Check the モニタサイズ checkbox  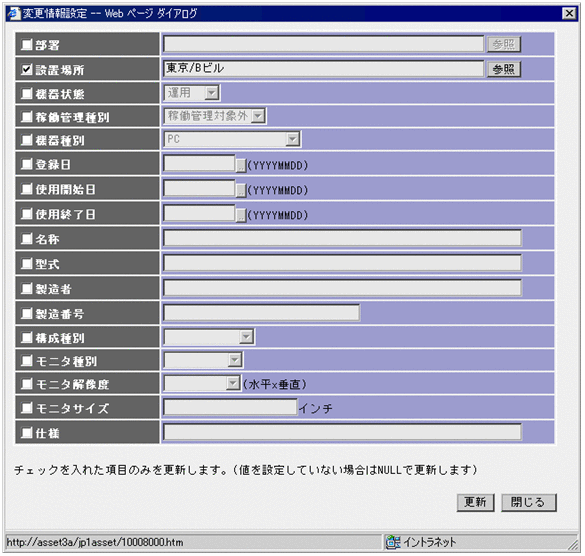[x=26, y=407]
